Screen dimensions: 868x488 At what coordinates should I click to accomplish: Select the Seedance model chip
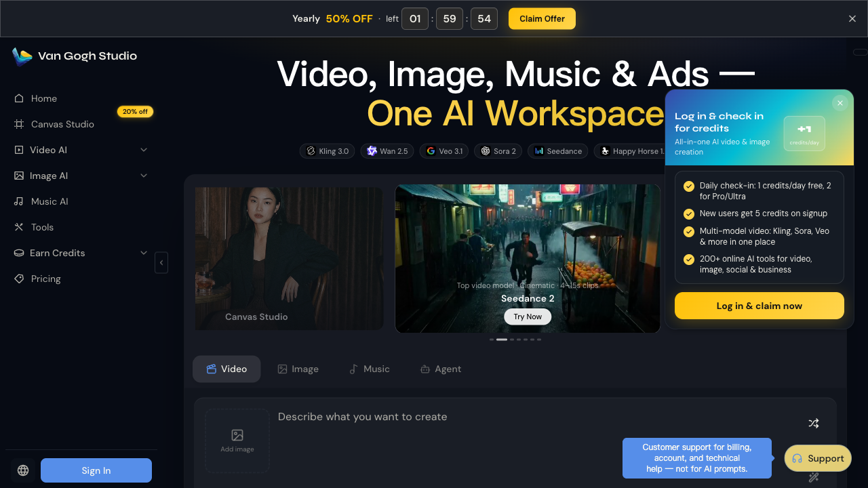click(x=558, y=151)
